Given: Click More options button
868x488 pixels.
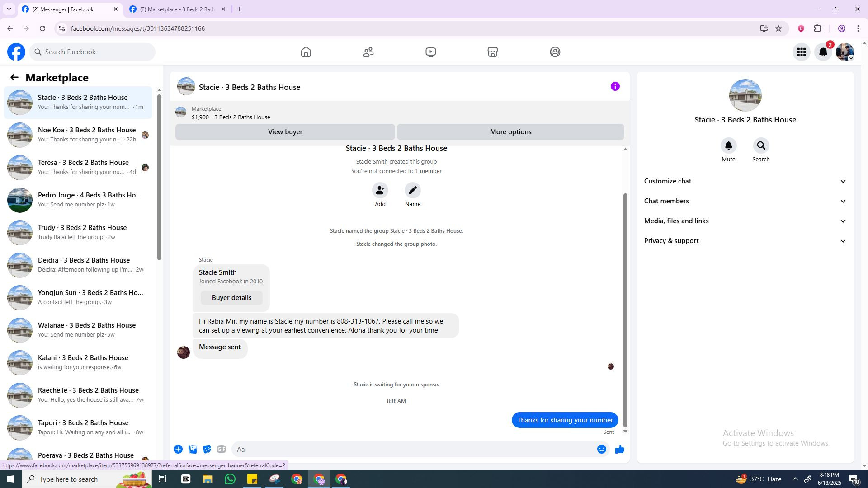Looking at the screenshot, I should pos(510,132).
